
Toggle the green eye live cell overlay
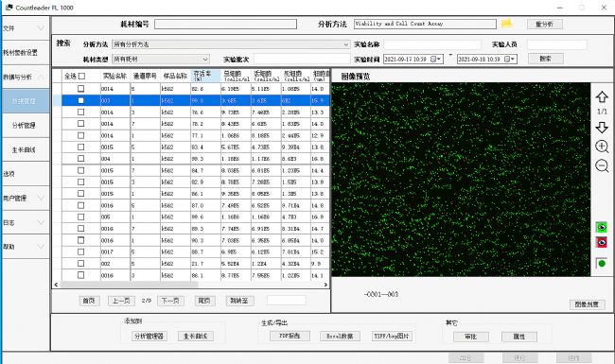click(x=601, y=227)
